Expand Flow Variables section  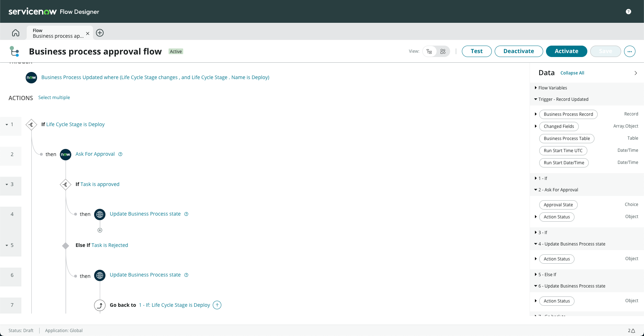(x=536, y=88)
